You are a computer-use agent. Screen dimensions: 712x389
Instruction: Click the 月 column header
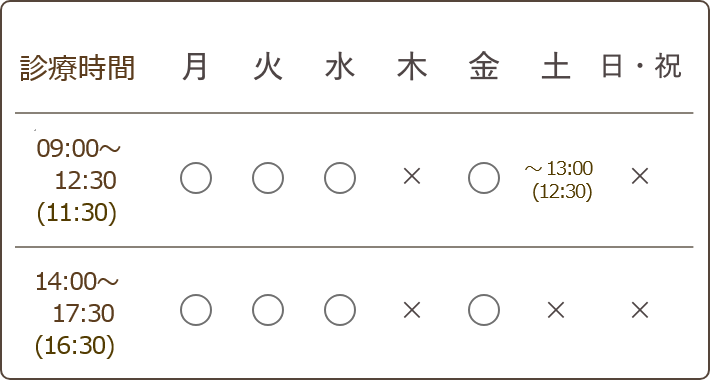[x=195, y=67]
